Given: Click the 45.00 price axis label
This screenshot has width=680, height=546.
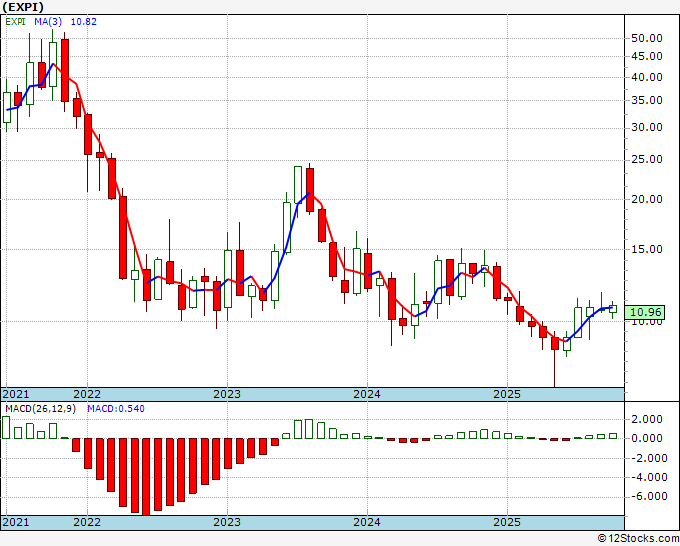Looking at the screenshot, I should point(647,56).
